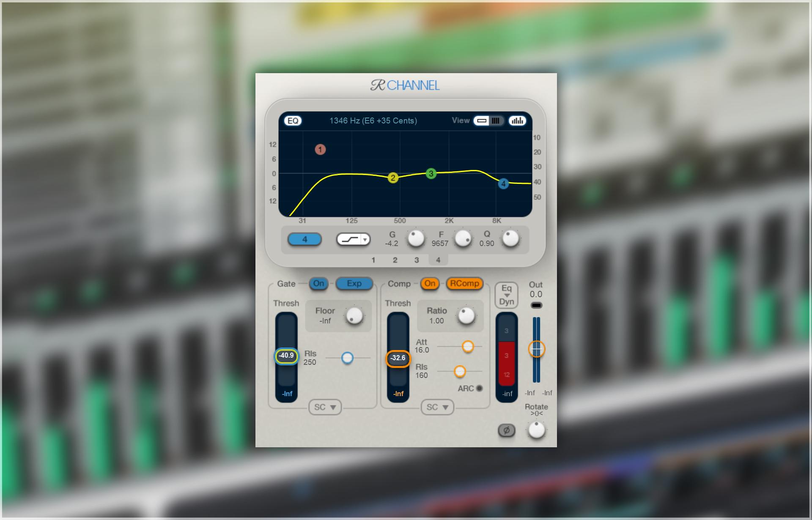Click the output fader handle
The height and width of the screenshot is (520, 812).
[x=536, y=349]
